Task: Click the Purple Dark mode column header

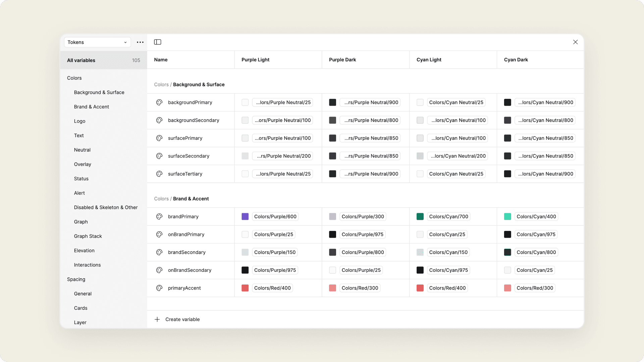Action: click(342, 60)
